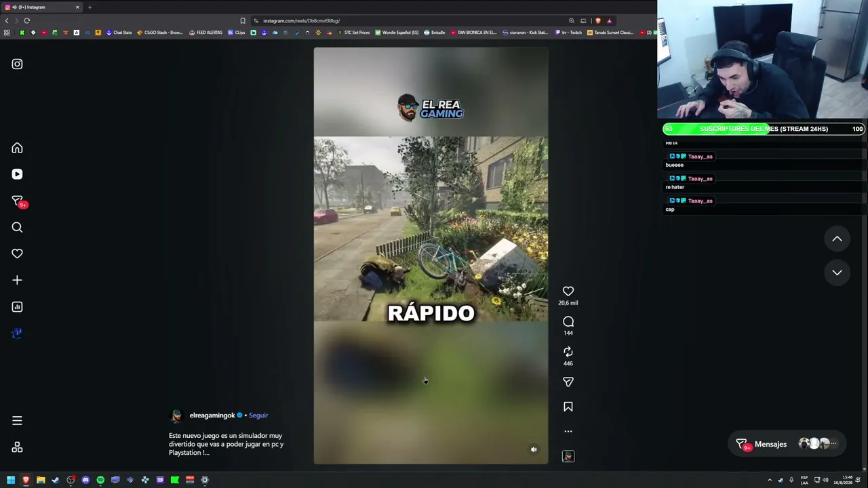Screen dimensions: 868x488
Task: Open the elreagamingok avatar beside the caption
Action: pos(176,415)
